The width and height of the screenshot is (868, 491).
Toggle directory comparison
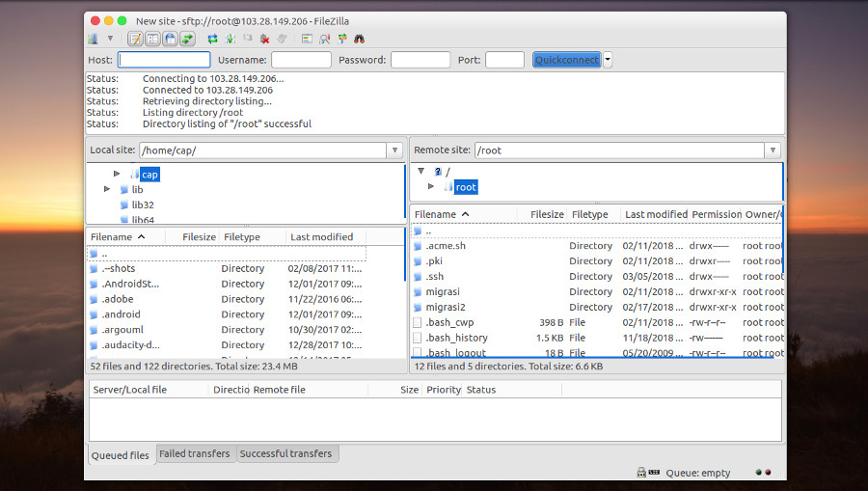tap(324, 39)
